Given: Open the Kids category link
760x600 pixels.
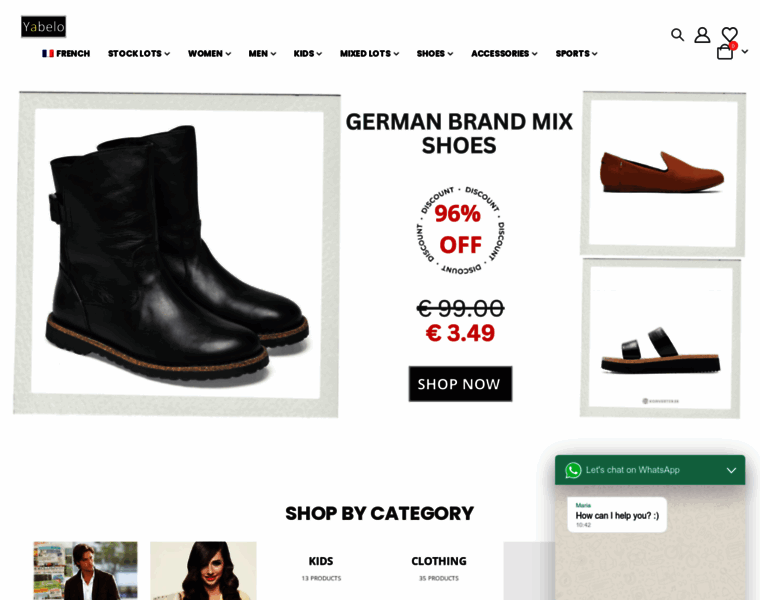Looking at the screenshot, I should (321, 561).
